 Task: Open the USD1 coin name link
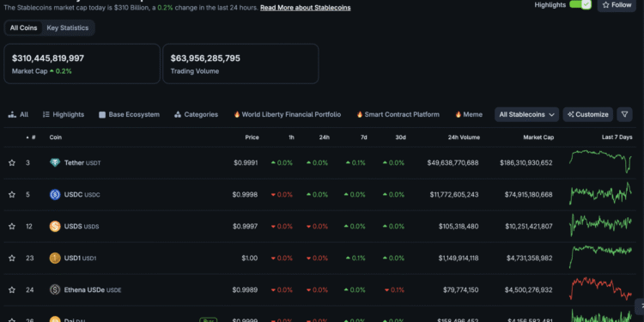(80, 258)
